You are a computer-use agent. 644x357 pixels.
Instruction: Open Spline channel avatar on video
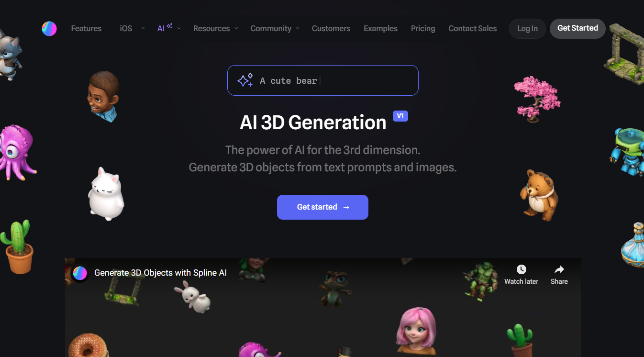tap(80, 273)
